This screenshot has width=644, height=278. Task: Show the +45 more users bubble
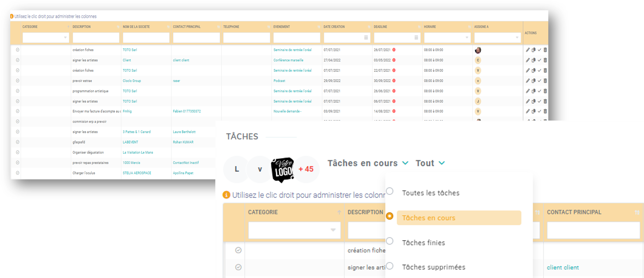pos(306,169)
